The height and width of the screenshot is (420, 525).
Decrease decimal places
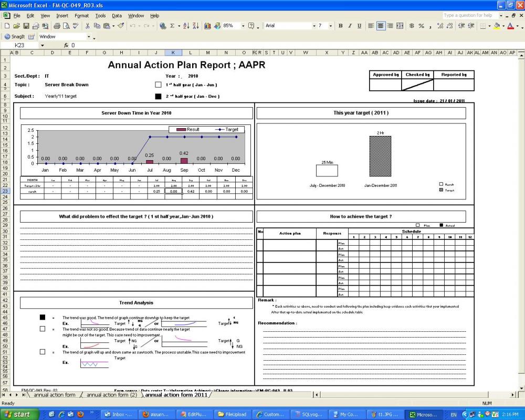(450, 26)
